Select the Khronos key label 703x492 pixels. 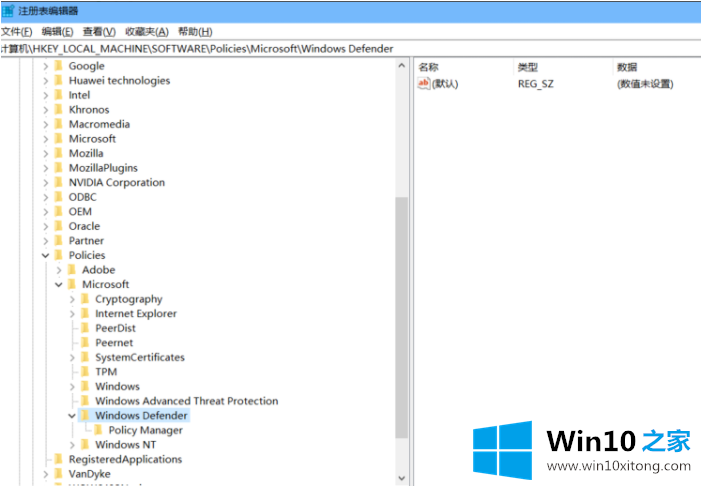point(89,110)
